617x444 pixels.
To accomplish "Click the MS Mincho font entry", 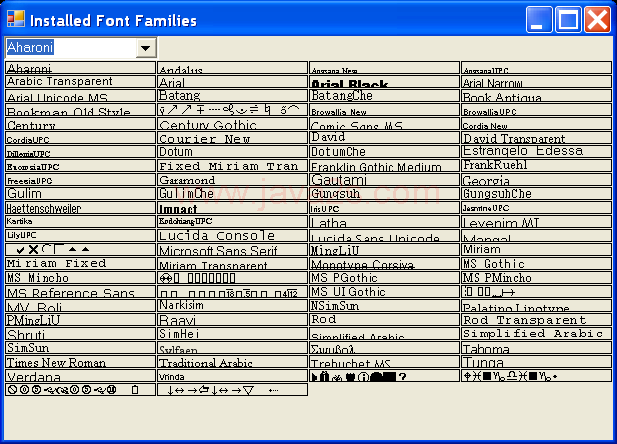I will coord(80,278).
